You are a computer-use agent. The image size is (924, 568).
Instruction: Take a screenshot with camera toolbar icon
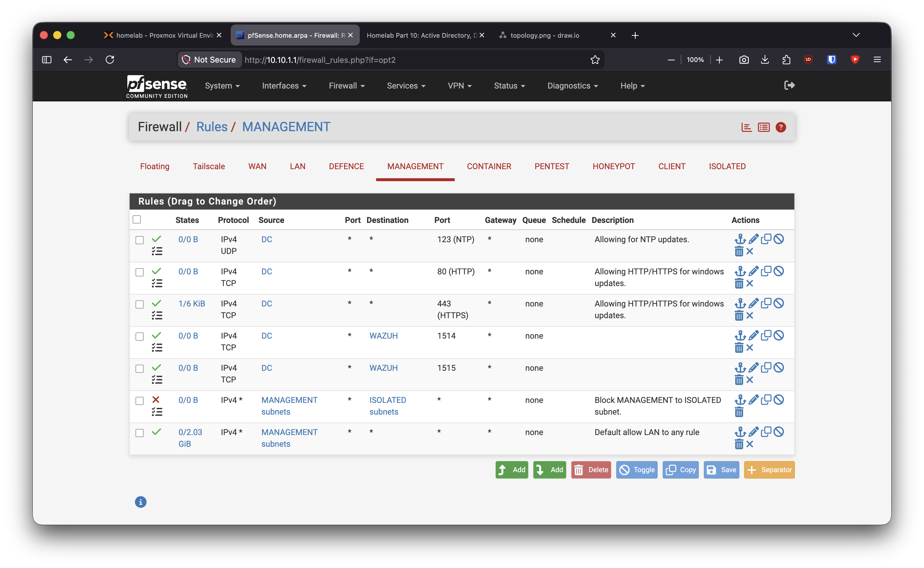pyautogui.click(x=744, y=59)
